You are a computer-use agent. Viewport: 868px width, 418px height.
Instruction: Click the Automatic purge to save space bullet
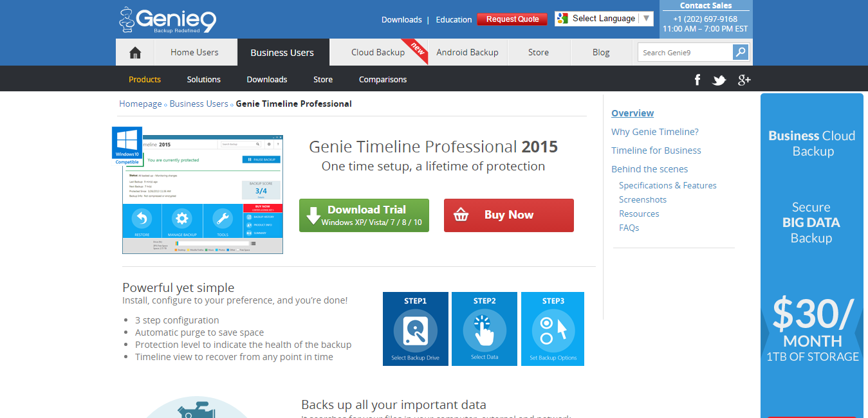pos(199,332)
